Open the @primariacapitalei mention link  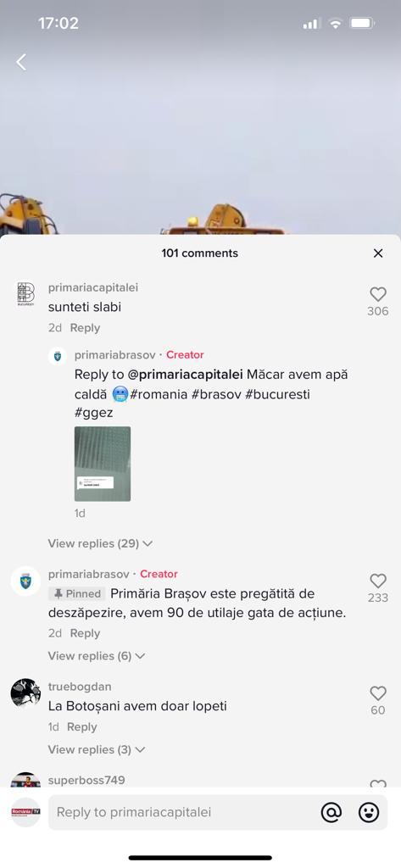[x=186, y=374]
